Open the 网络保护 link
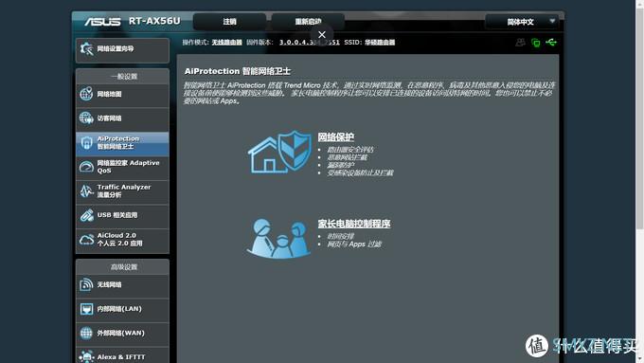The width and height of the screenshot is (644, 363). 335,136
